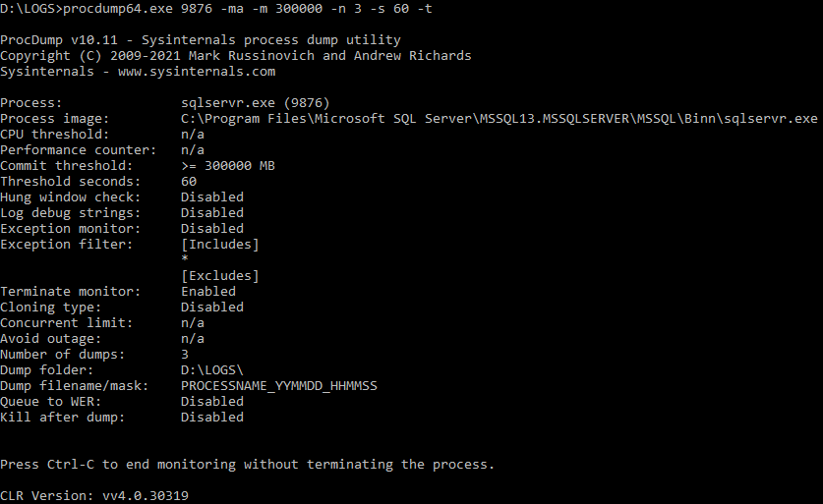
Task: Click the ProcDump v10.11 title line
Action: click(201, 40)
